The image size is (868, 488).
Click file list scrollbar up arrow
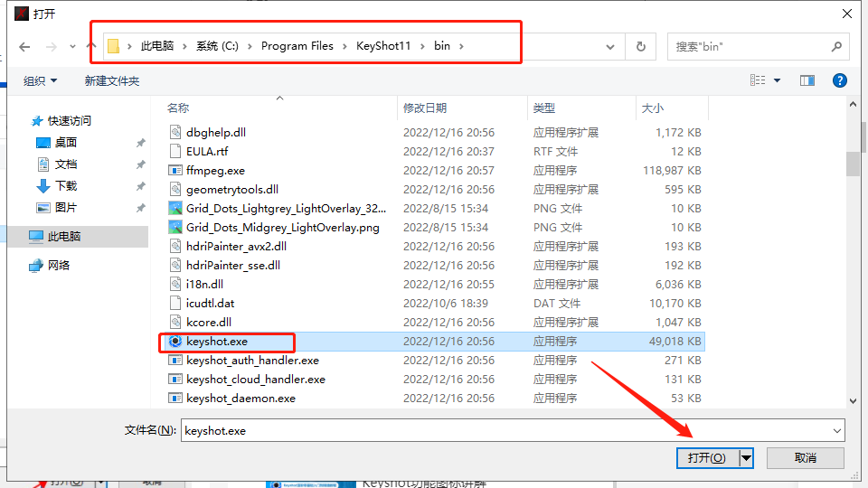[853, 105]
